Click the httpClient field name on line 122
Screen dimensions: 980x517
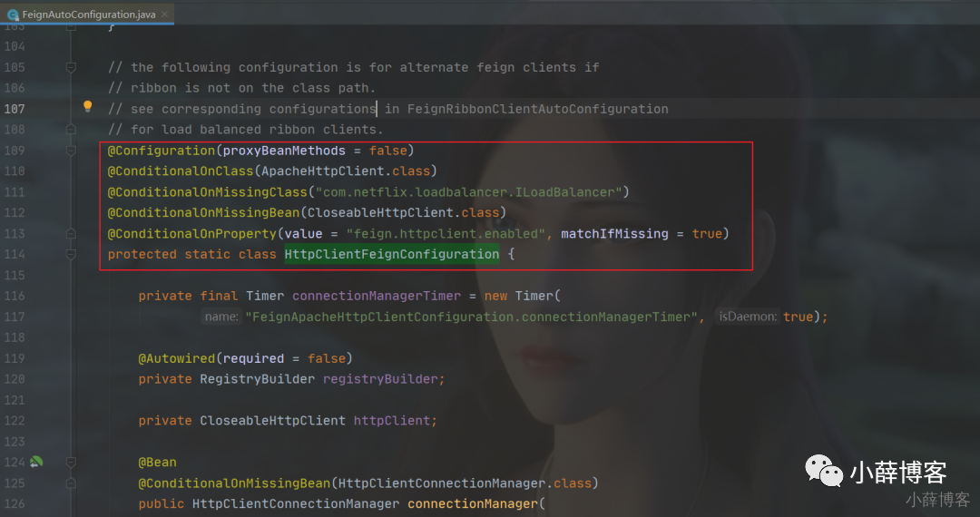[392, 421]
